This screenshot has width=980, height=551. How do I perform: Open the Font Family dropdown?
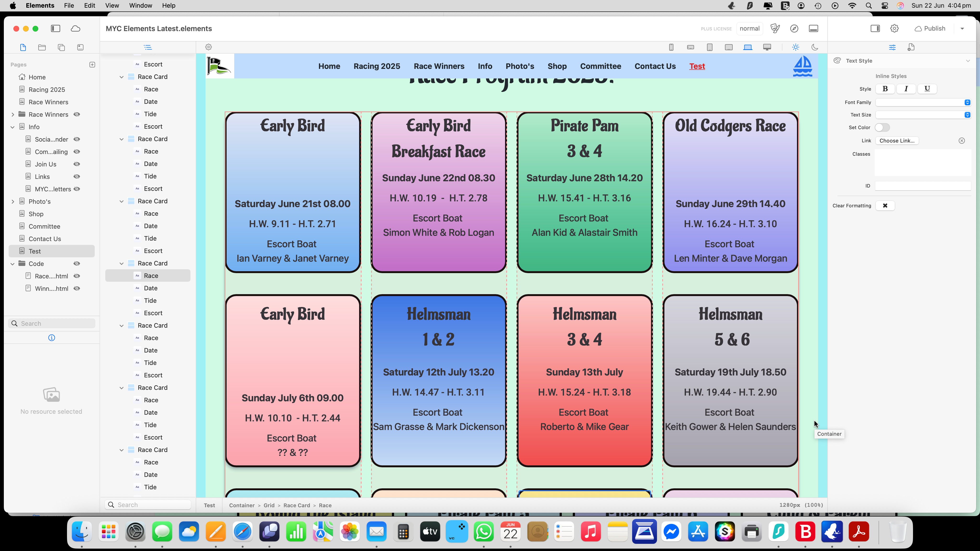point(923,102)
